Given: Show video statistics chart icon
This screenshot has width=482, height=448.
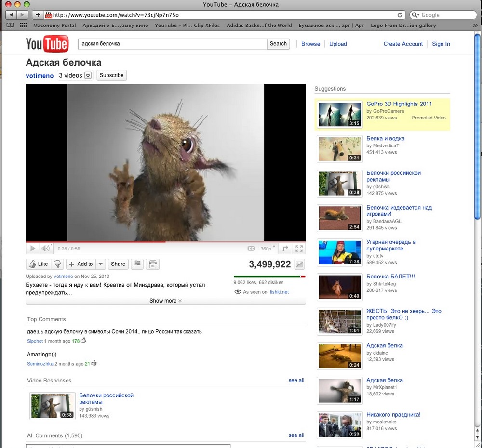Looking at the screenshot, I should pyautogui.click(x=299, y=264).
